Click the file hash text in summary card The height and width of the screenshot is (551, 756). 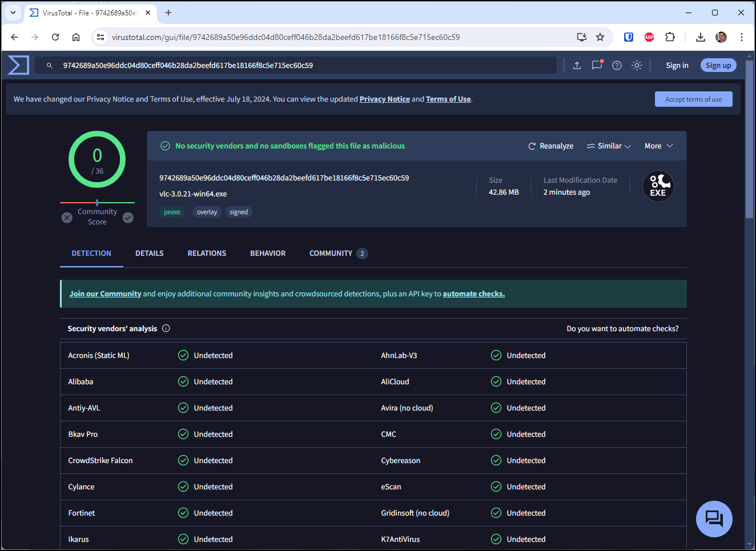(x=284, y=178)
